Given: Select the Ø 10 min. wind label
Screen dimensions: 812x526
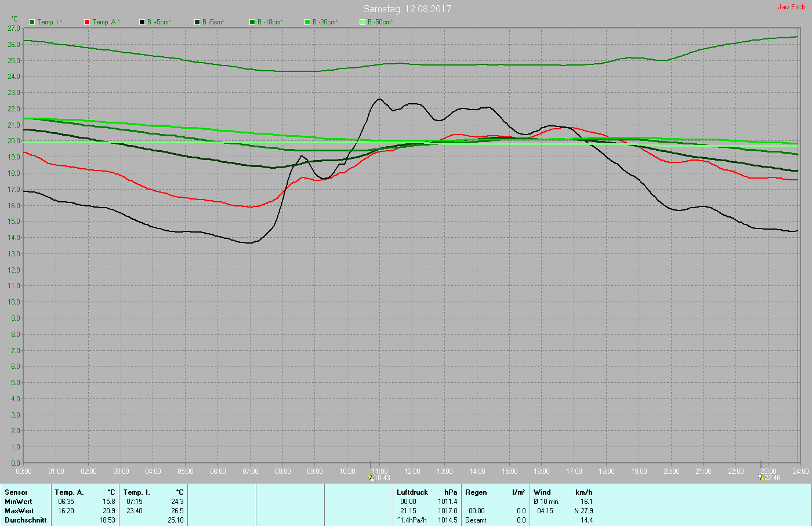Looking at the screenshot, I should point(546,502).
